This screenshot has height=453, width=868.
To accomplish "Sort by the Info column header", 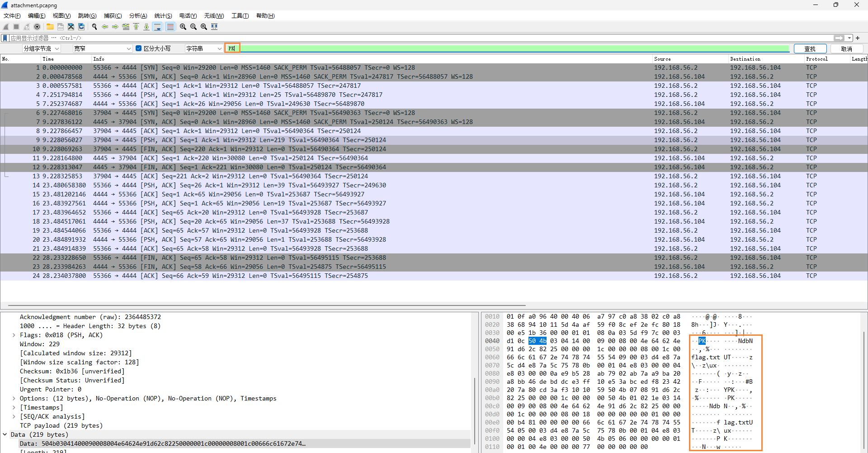I will pos(372,59).
